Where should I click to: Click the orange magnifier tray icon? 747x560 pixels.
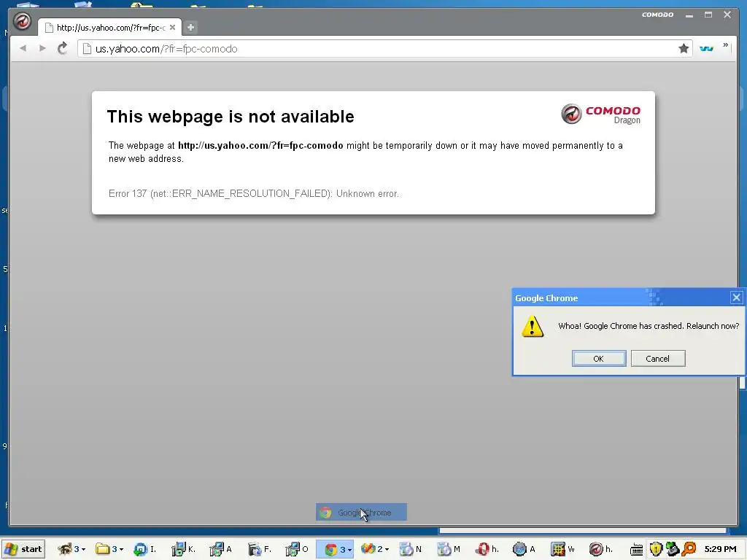click(x=689, y=549)
